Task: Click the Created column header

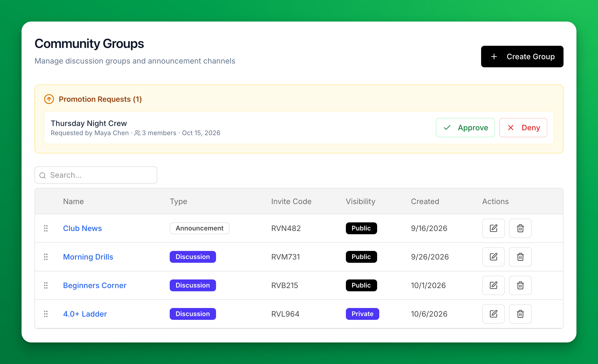Action: pyautogui.click(x=425, y=201)
